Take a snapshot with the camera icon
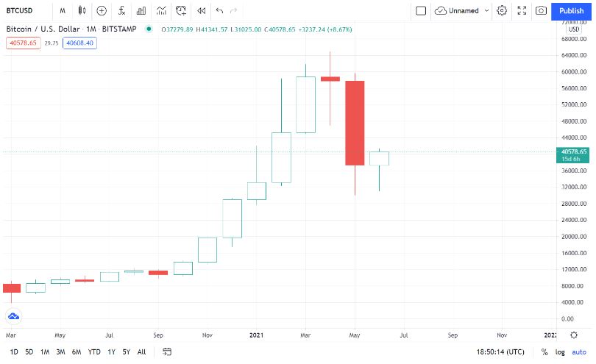 (x=541, y=11)
